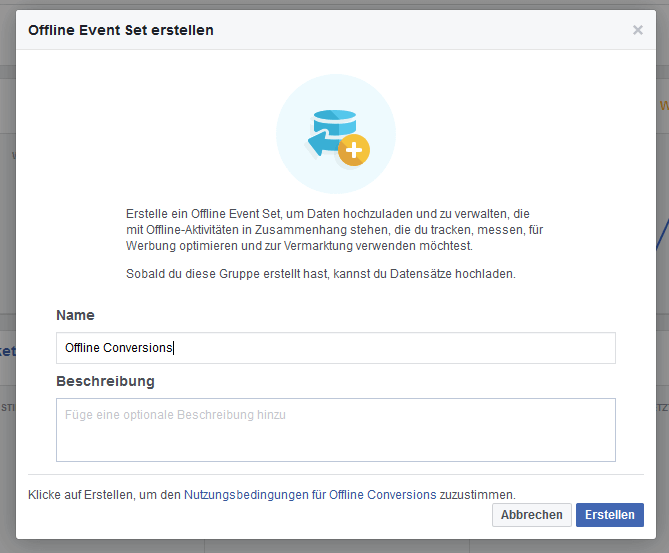Focus the Name input field

[x=400, y=348]
